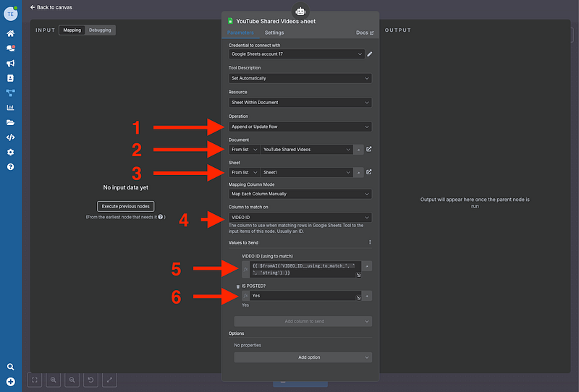Switch to the Settings tab

click(274, 33)
